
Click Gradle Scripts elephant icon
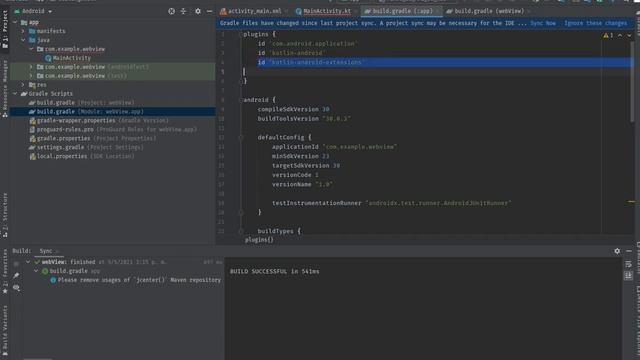24,94
